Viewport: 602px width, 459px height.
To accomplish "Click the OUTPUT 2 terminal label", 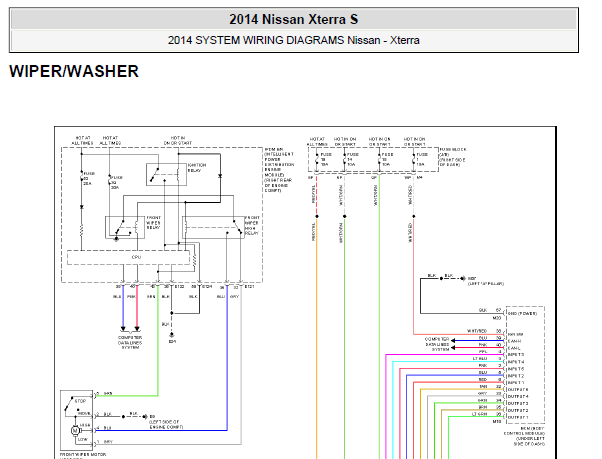I will (518, 410).
